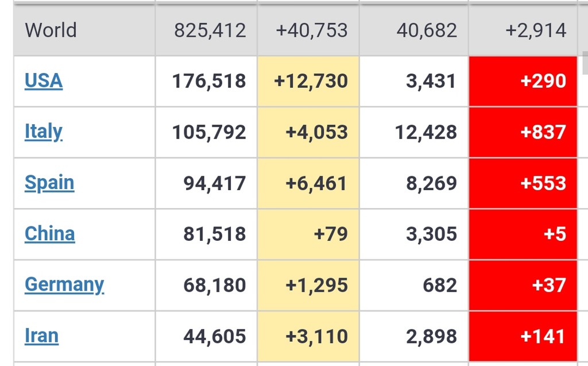Screen dimensions: 588x366
Task: Select USA new cases +12,730 cell
Action: pyautogui.click(x=311, y=81)
